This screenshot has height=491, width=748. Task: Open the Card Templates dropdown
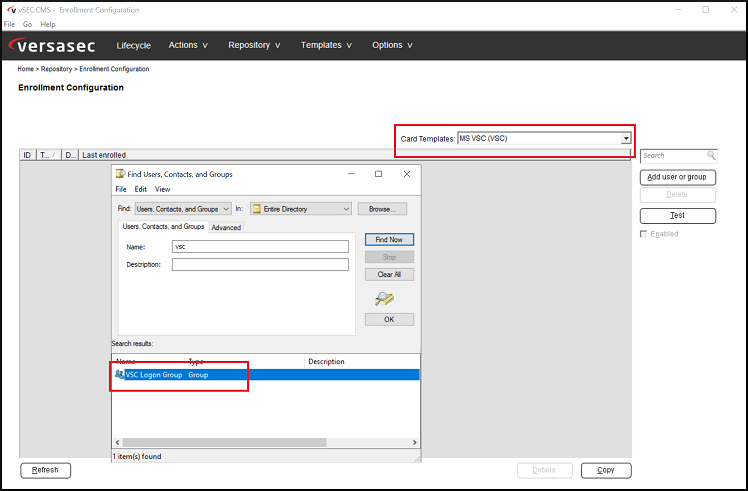point(626,138)
